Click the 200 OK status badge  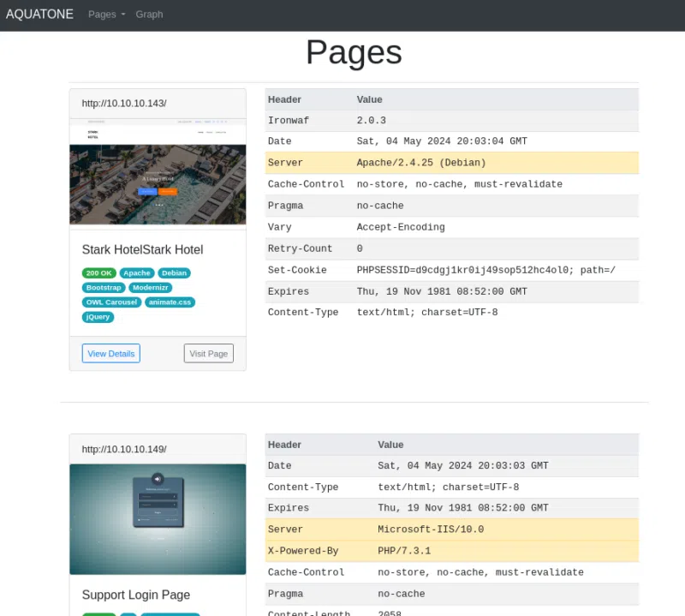[x=99, y=273]
